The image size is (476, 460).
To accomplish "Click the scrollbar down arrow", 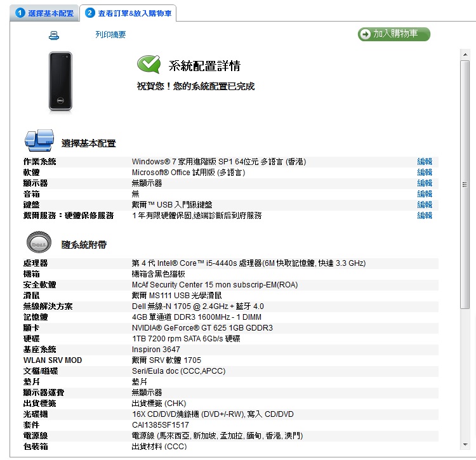I will [x=465, y=445].
